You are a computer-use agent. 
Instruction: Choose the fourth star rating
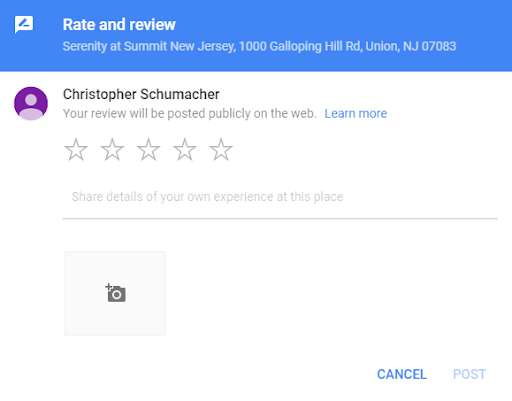(x=185, y=150)
